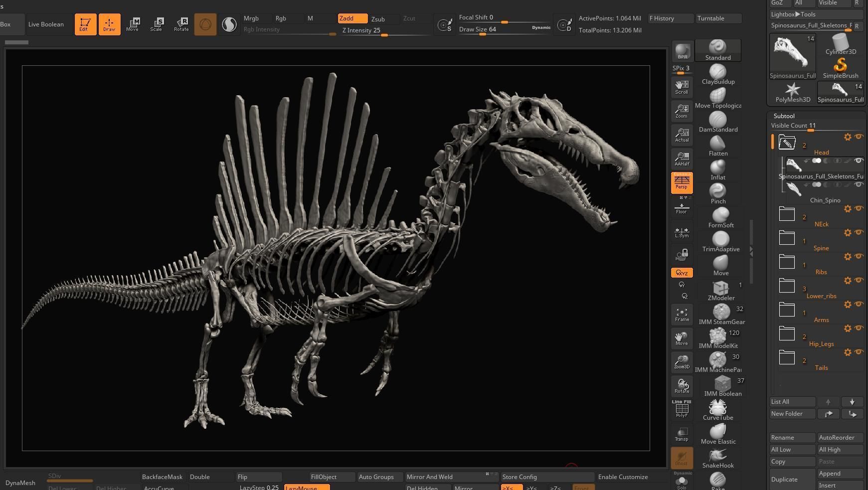Select the Standard brush

[718, 50]
